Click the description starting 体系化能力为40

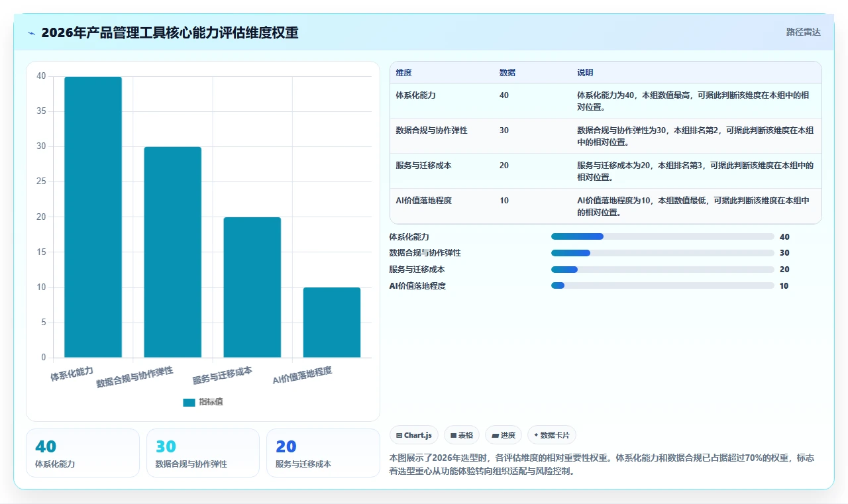694,101
